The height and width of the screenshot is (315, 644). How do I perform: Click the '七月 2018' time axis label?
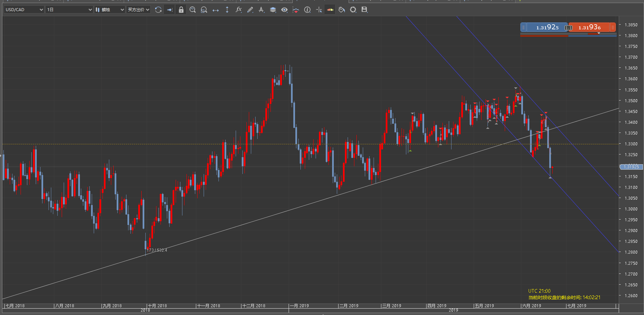(x=15, y=306)
